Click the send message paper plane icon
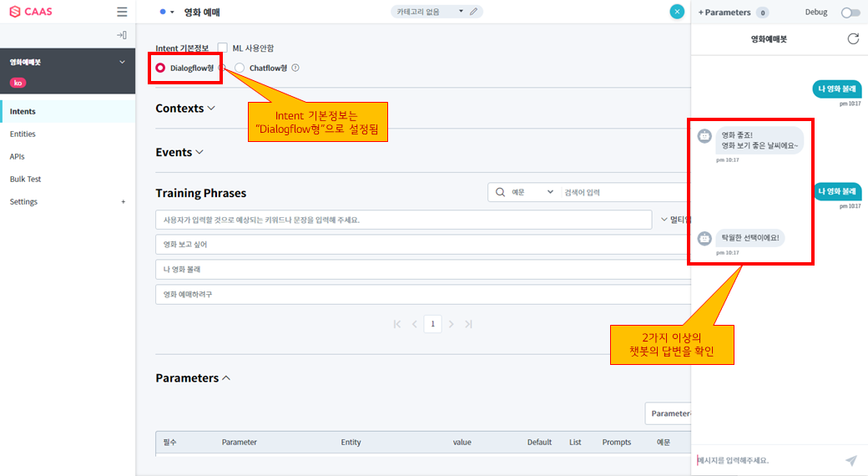868x476 pixels. tap(850, 460)
